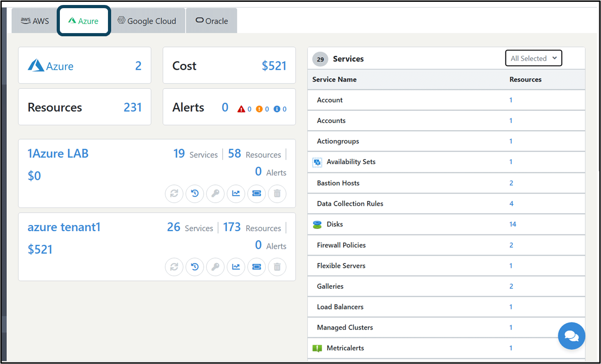Click the Availability Sets service icon

coord(318,162)
